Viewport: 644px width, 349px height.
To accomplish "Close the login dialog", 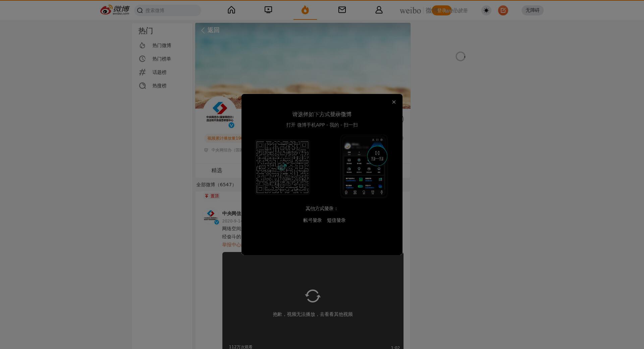I will pyautogui.click(x=394, y=102).
